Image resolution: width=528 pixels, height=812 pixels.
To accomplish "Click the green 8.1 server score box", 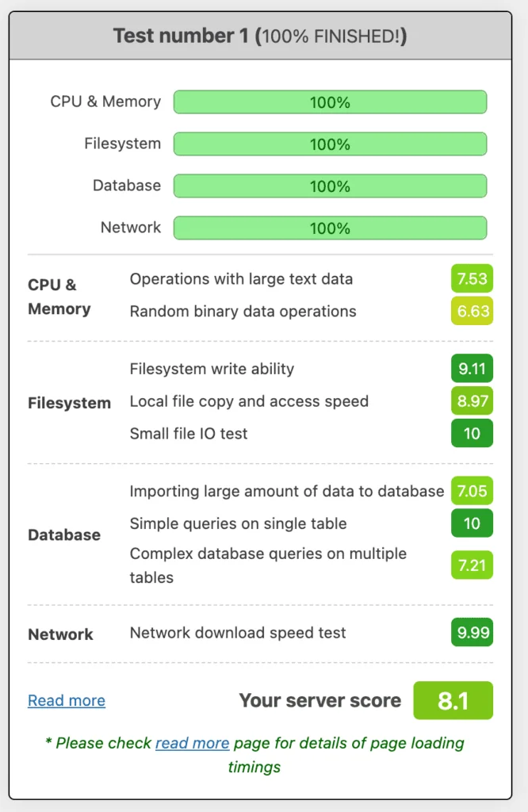I will coord(453,700).
